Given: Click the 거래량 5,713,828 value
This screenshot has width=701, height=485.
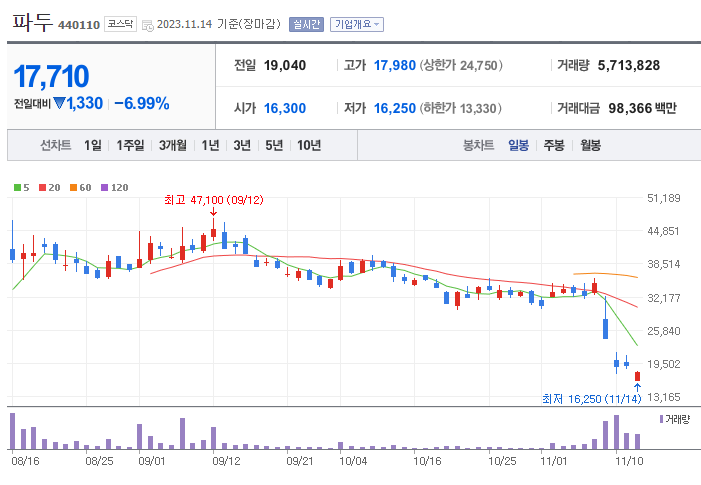Looking at the screenshot, I should pos(629,66).
